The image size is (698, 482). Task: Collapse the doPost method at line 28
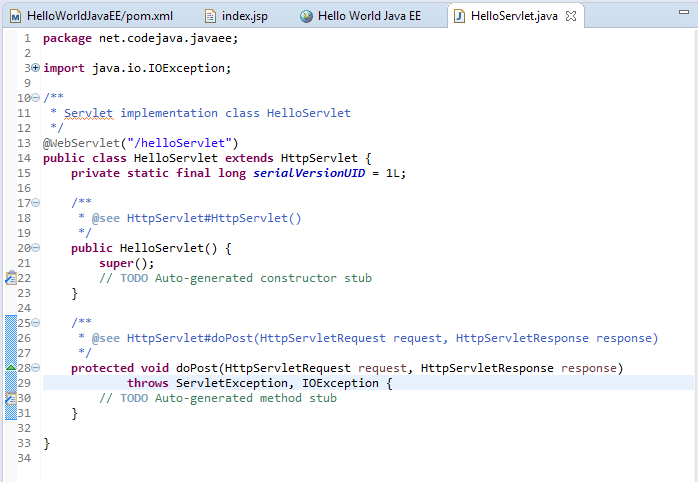click(36, 368)
